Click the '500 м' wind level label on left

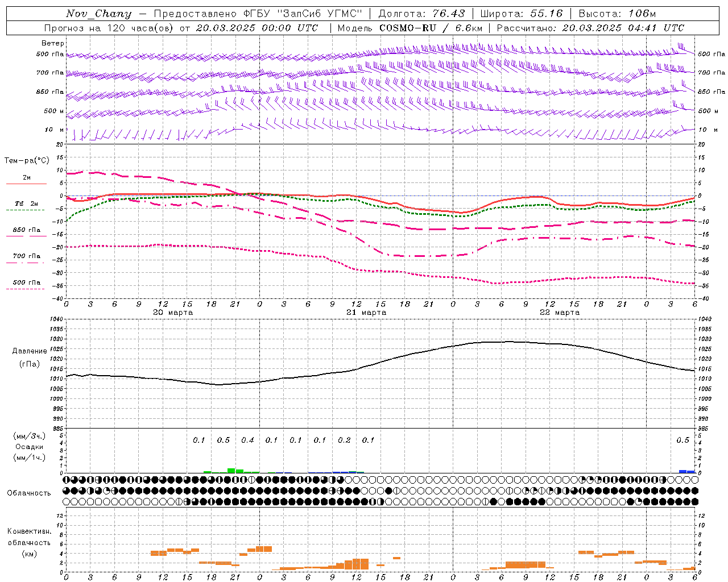(54, 111)
